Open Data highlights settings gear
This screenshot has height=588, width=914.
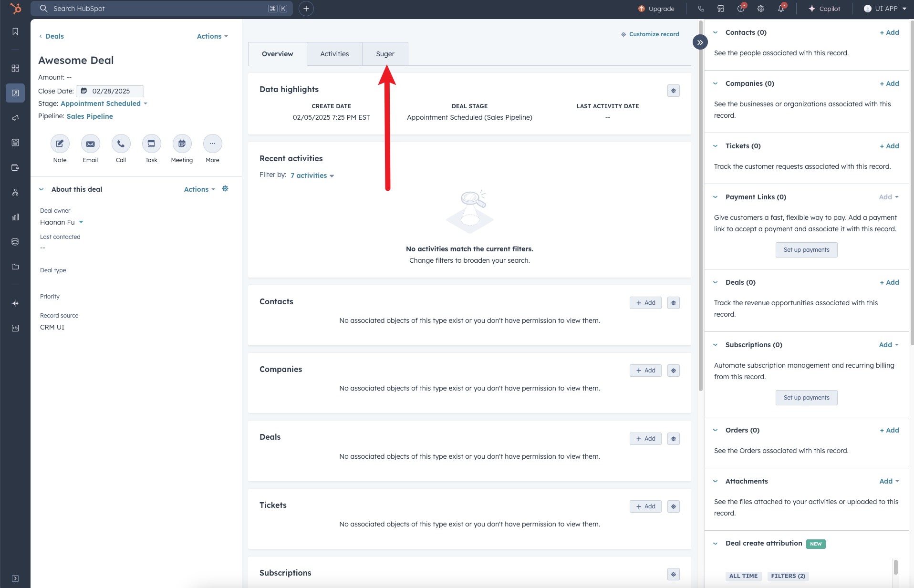pyautogui.click(x=673, y=91)
